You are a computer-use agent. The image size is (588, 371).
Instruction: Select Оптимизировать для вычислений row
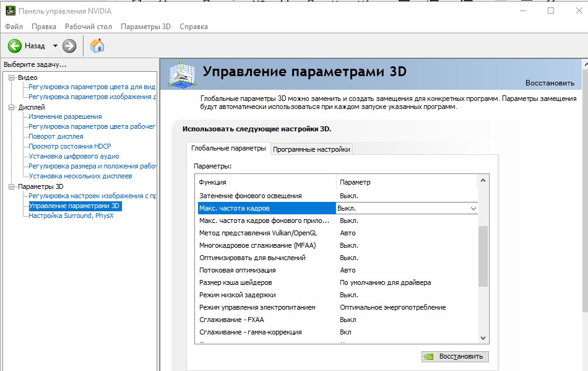pyautogui.click(x=337, y=258)
